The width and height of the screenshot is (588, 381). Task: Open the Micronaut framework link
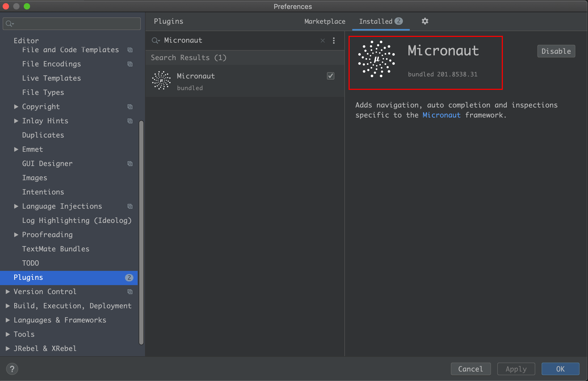[x=441, y=115]
